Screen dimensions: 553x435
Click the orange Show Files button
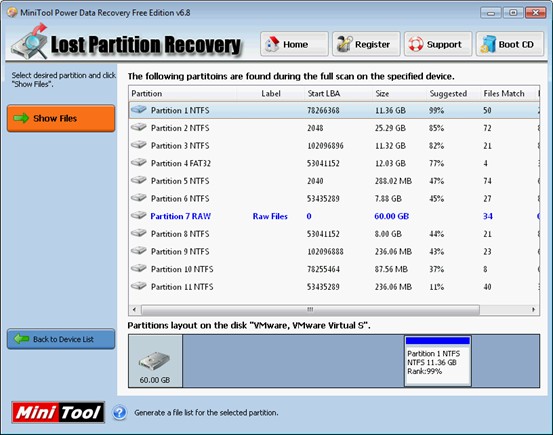[x=61, y=118]
